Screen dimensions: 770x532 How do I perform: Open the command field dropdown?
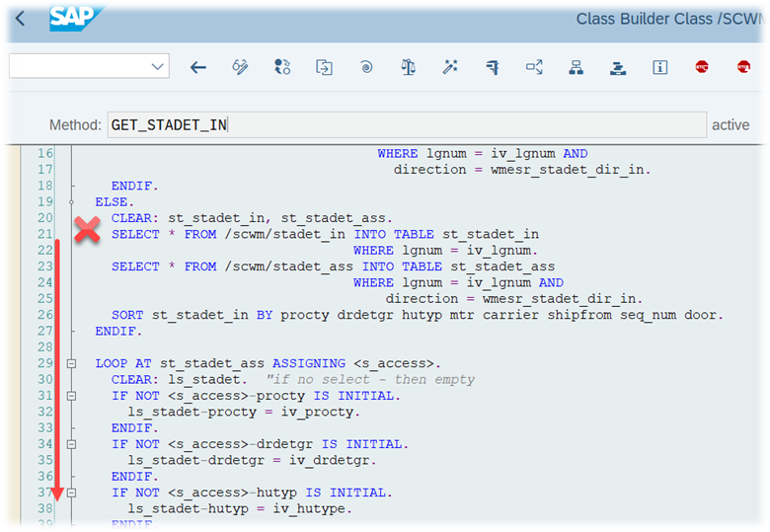click(157, 67)
